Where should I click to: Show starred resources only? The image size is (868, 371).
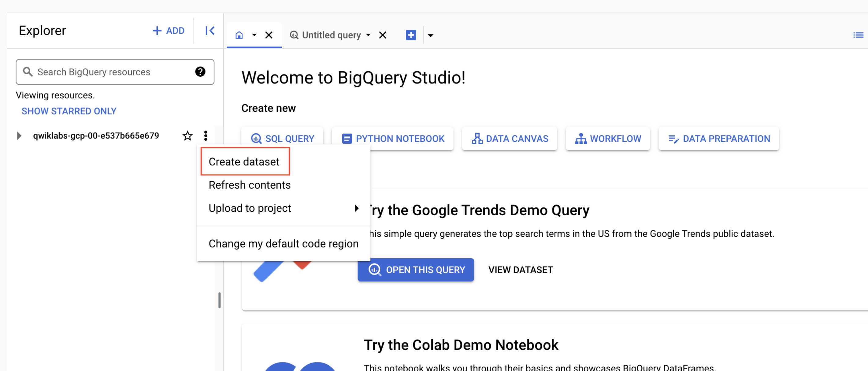pyautogui.click(x=69, y=111)
